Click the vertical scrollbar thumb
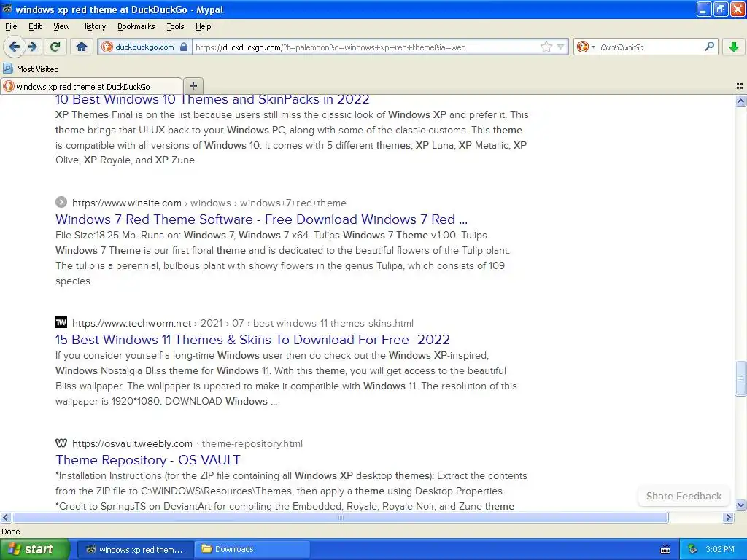Image resolution: width=747 pixels, height=560 pixels. (x=740, y=379)
